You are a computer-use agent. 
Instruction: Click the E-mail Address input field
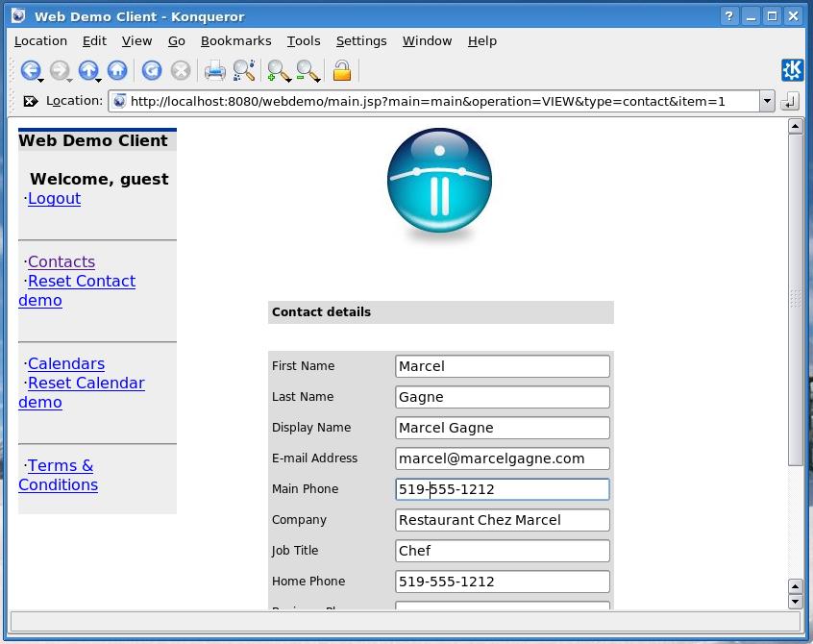click(502, 458)
